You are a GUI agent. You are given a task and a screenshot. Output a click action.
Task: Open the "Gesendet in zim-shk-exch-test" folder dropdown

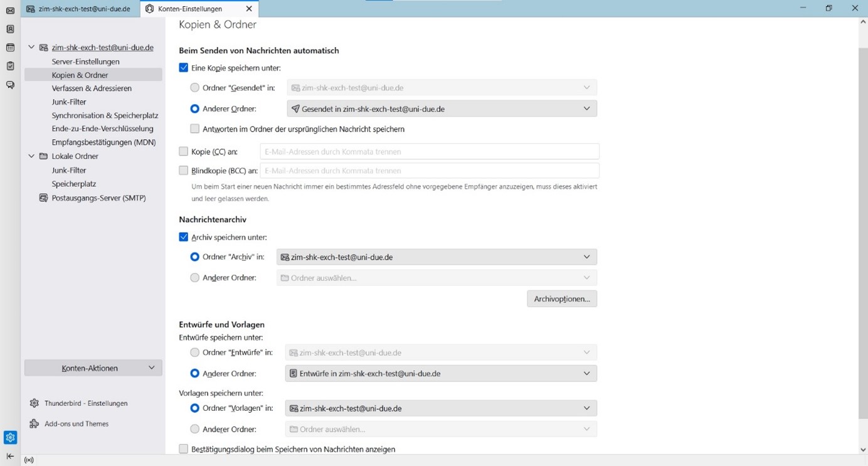point(442,109)
